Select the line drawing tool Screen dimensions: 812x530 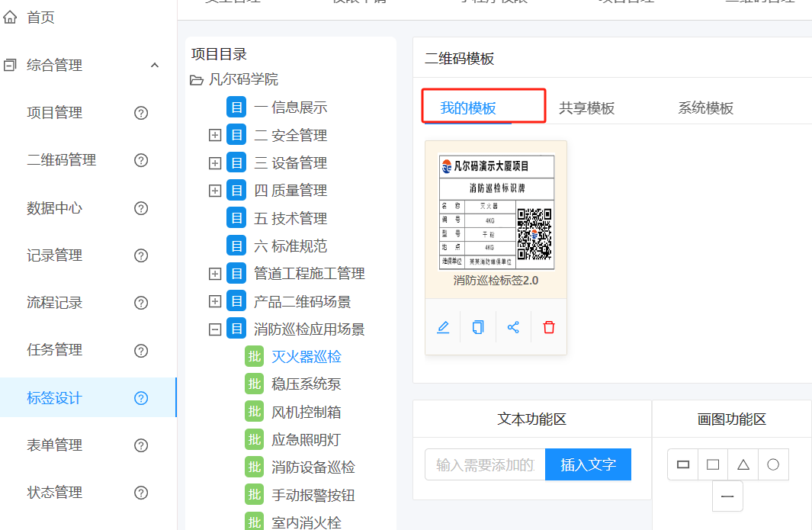727,496
